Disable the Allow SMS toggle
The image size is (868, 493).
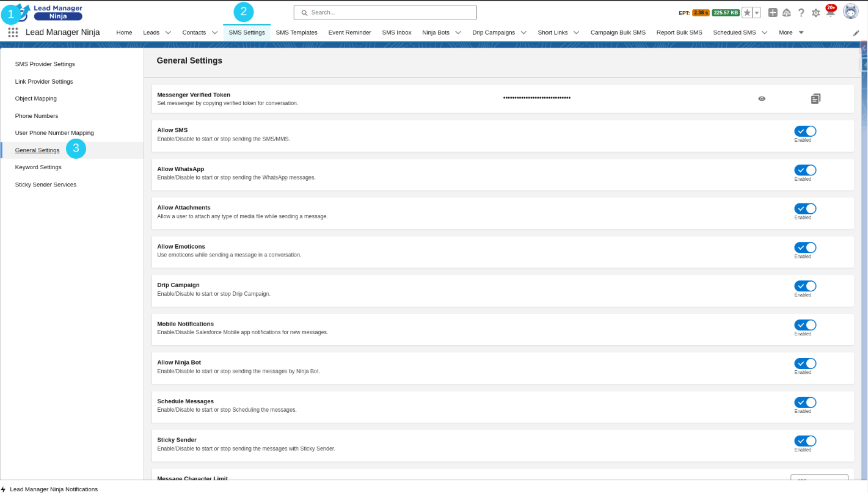pos(805,131)
